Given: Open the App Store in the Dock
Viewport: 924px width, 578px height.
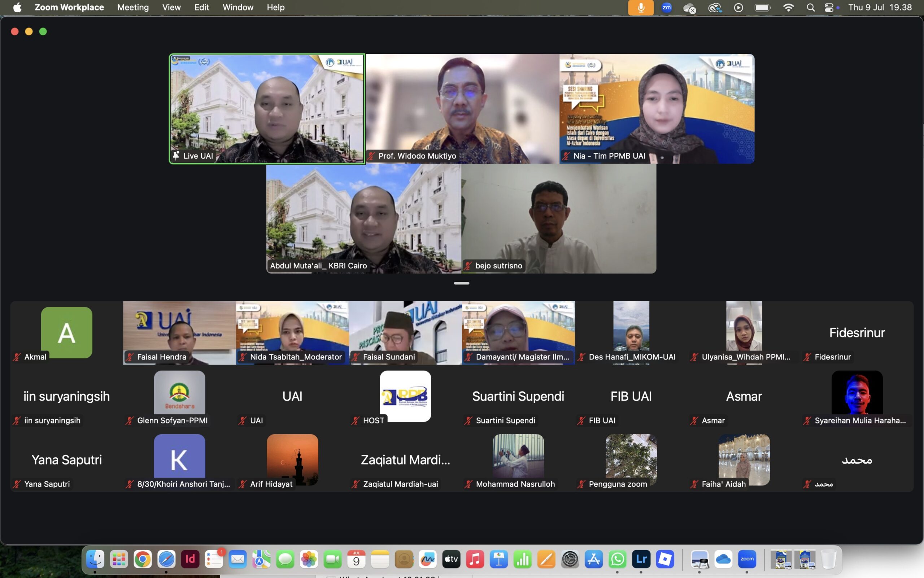Looking at the screenshot, I should click(594, 560).
